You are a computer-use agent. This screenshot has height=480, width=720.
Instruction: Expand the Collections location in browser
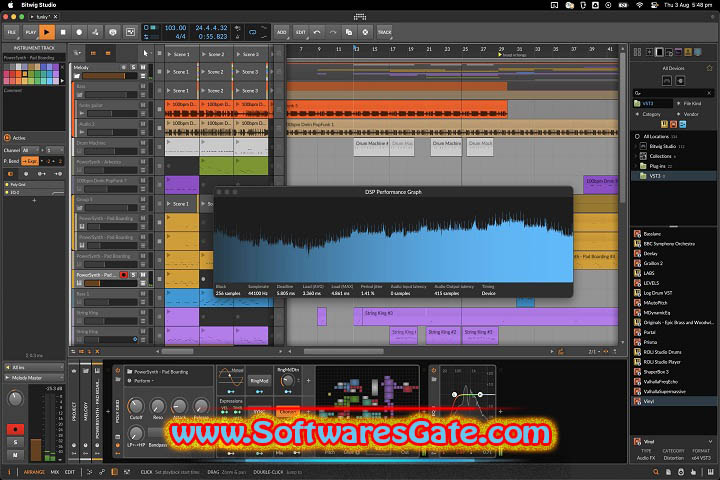click(x=636, y=156)
